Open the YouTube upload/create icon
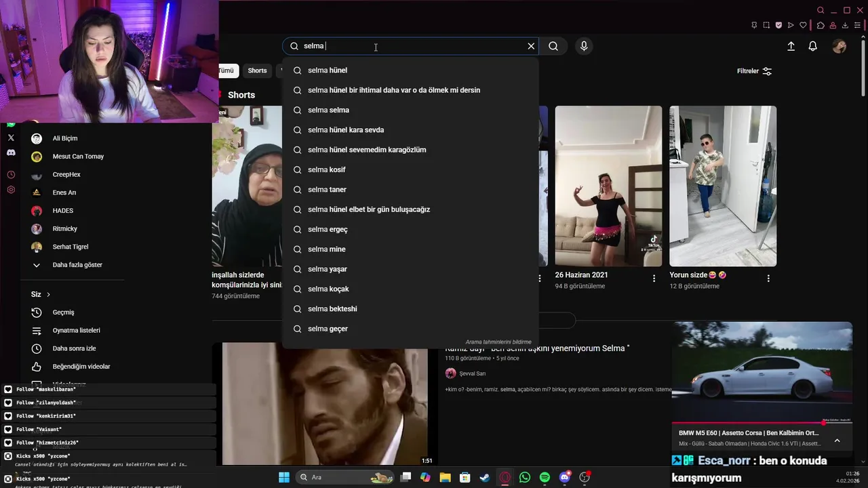 791,46
